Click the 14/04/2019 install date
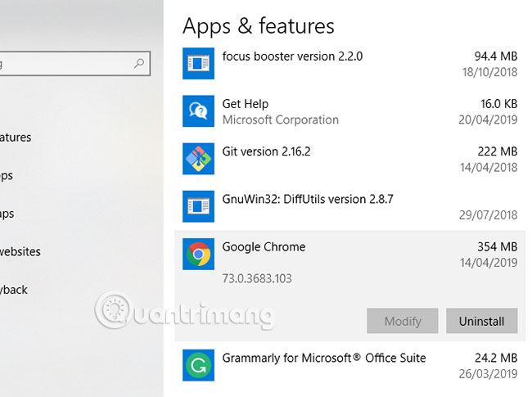The width and height of the screenshot is (532, 397). coord(489,263)
